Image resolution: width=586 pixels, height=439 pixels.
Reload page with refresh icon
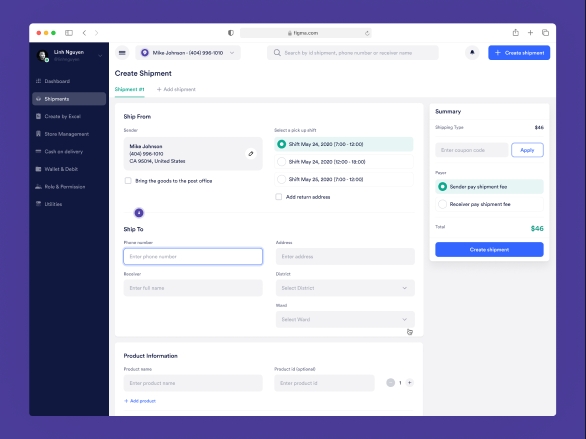click(x=367, y=33)
